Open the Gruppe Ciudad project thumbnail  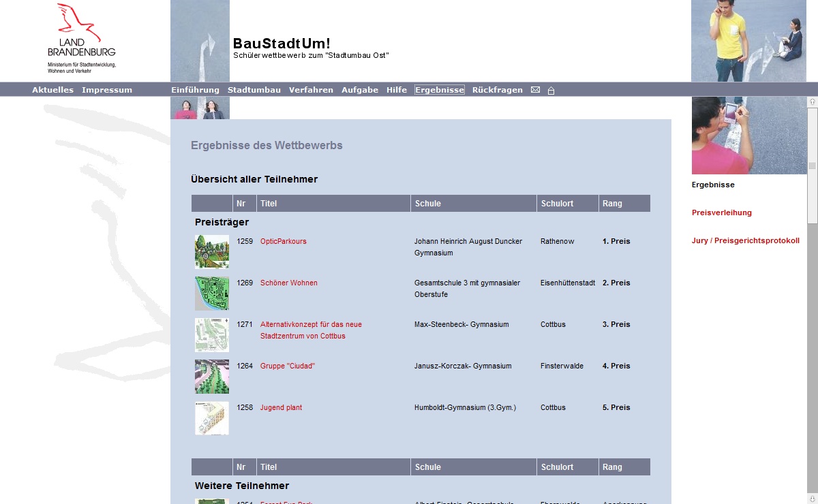coord(212,377)
